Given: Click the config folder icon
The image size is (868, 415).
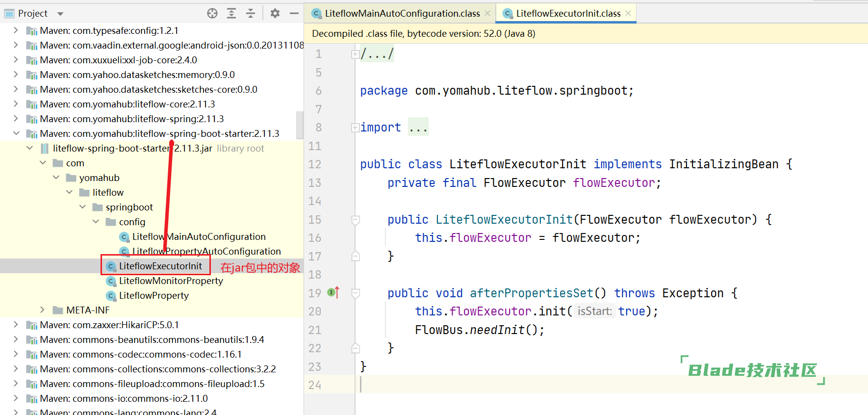Looking at the screenshot, I should pos(111,222).
